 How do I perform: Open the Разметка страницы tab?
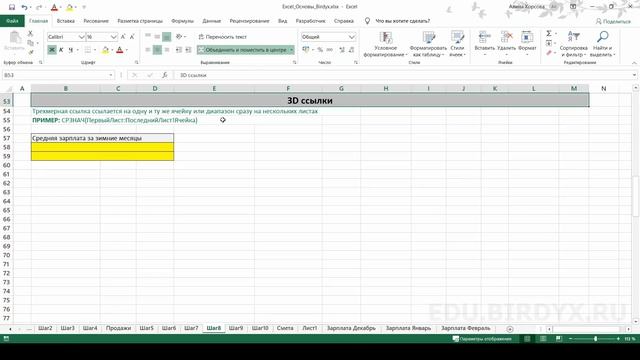pos(140,21)
